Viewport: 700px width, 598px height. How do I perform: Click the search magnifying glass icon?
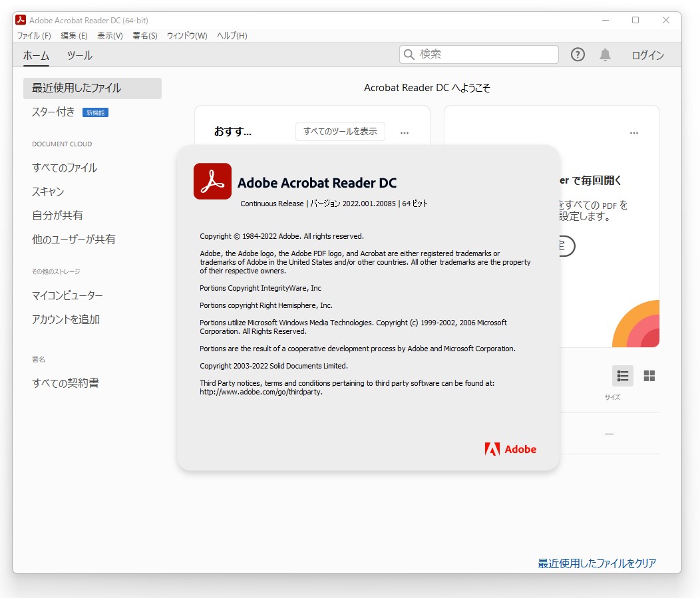click(x=409, y=55)
